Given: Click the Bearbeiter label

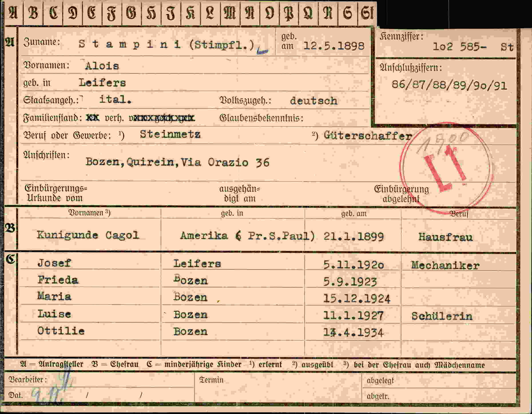Looking at the screenshot, I should tap(28, 380).
